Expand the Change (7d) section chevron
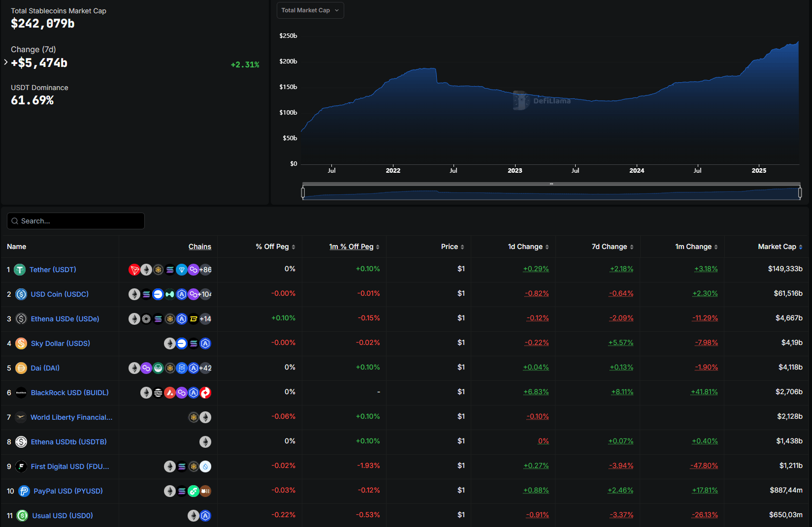This screenshot has height=527, width=812. coord(6,62)
